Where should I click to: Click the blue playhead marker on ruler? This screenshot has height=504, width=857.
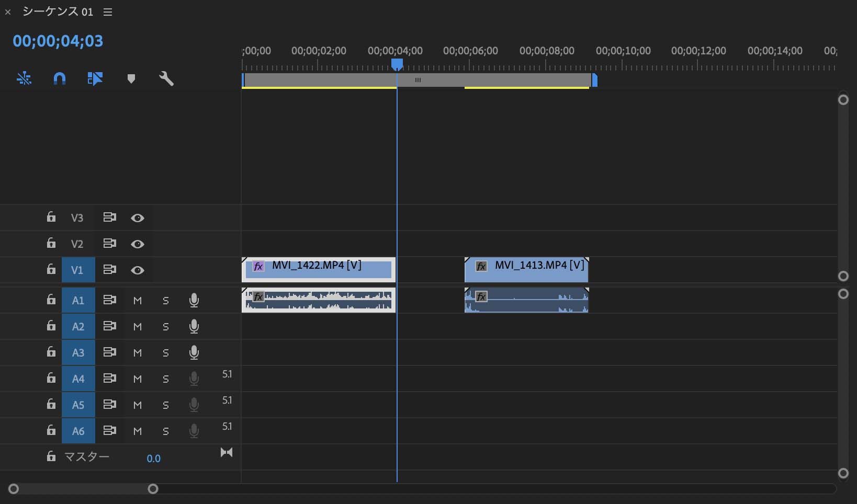[x=397, y=64]
